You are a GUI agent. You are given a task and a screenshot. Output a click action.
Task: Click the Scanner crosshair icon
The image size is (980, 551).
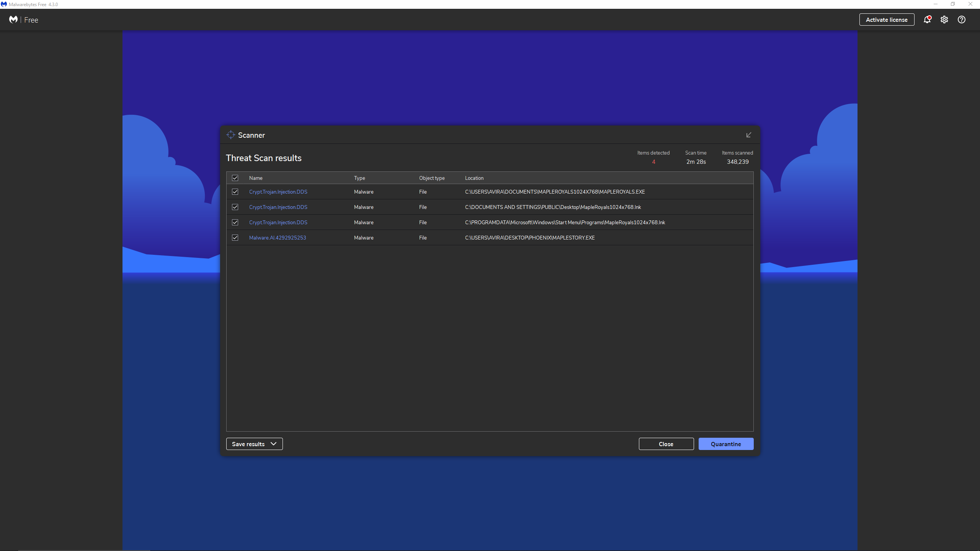pos(230,135)
